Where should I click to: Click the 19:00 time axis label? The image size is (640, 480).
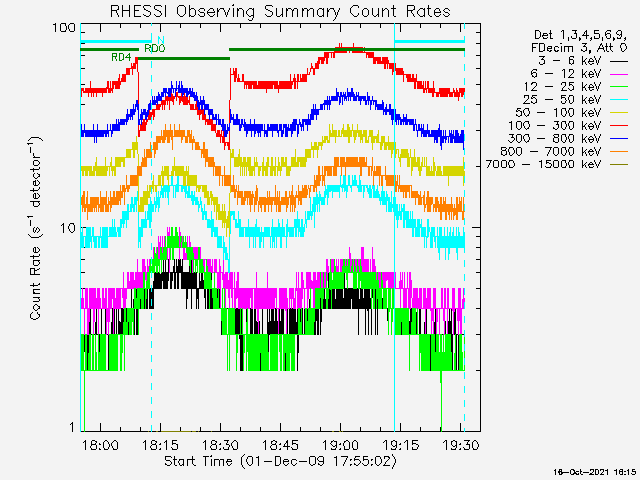coord(340,445)
